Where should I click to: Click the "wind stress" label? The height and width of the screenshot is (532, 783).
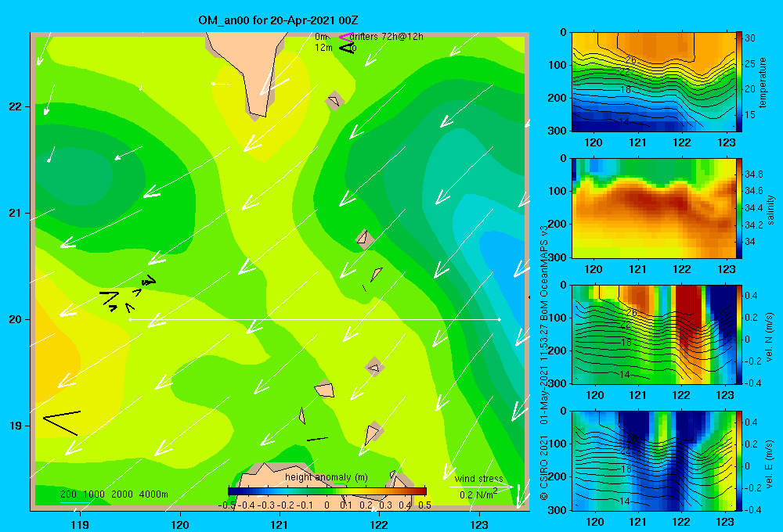(479, 479)
